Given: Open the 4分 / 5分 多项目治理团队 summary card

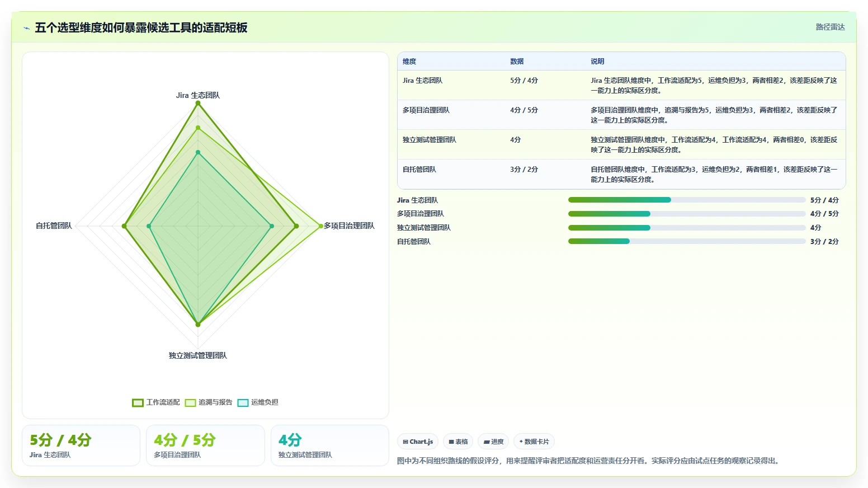Looking at the screenshot, I should tap(205, 445).
